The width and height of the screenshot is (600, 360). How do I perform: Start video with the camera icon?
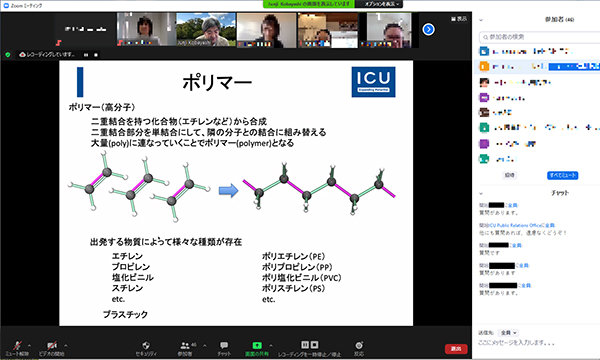pos(52,348)
